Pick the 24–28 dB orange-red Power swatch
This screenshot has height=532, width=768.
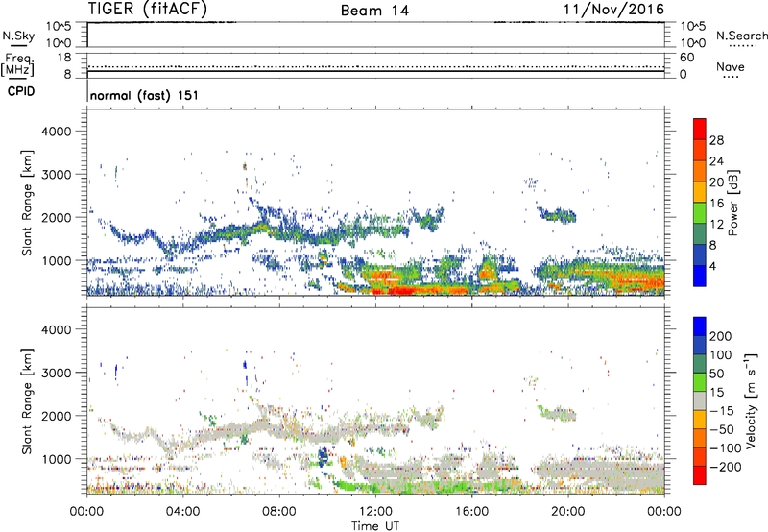700,150
